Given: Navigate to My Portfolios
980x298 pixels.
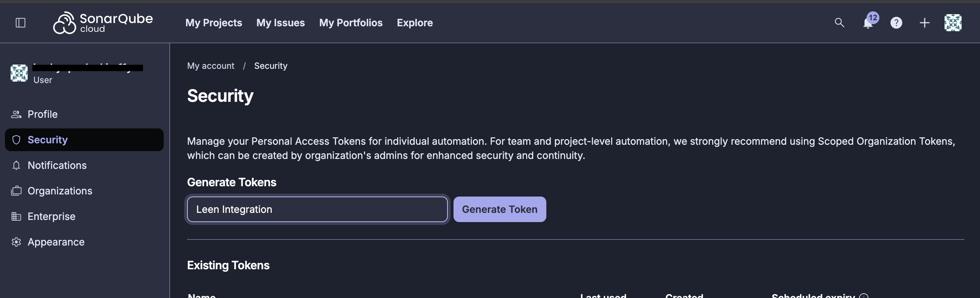Looking at the screenshot, I should [x=351, y=22].
